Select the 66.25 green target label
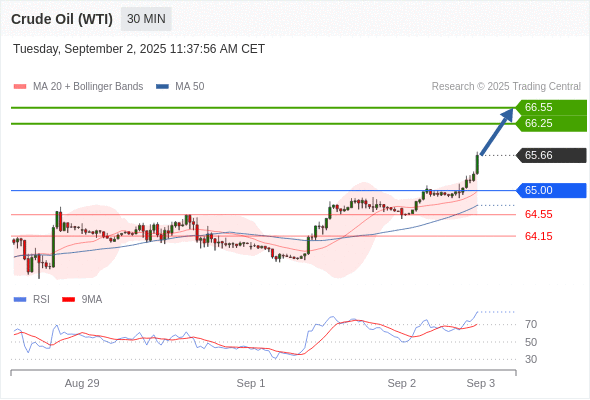This screenshot has height=400, width=590. coord(551,123)
